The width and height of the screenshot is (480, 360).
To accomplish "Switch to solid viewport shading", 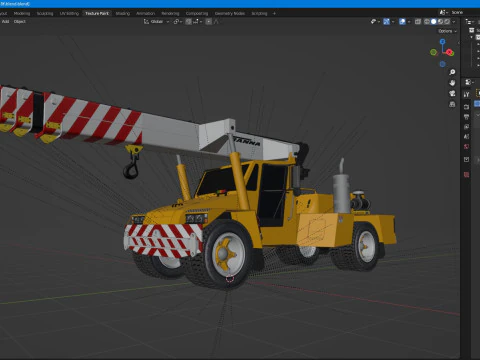I will pyautogui.click(x=433, y=22).
